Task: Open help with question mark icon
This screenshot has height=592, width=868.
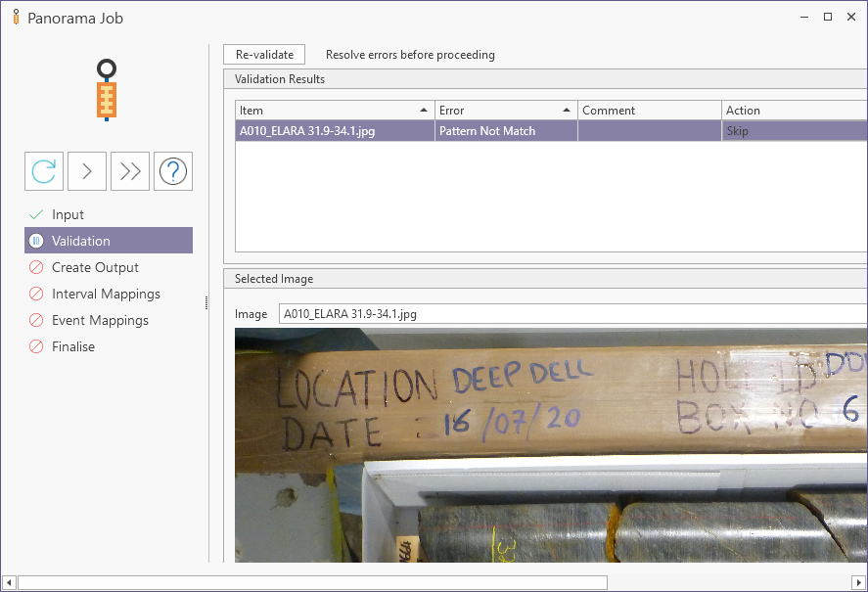Action: click(173, 171)
